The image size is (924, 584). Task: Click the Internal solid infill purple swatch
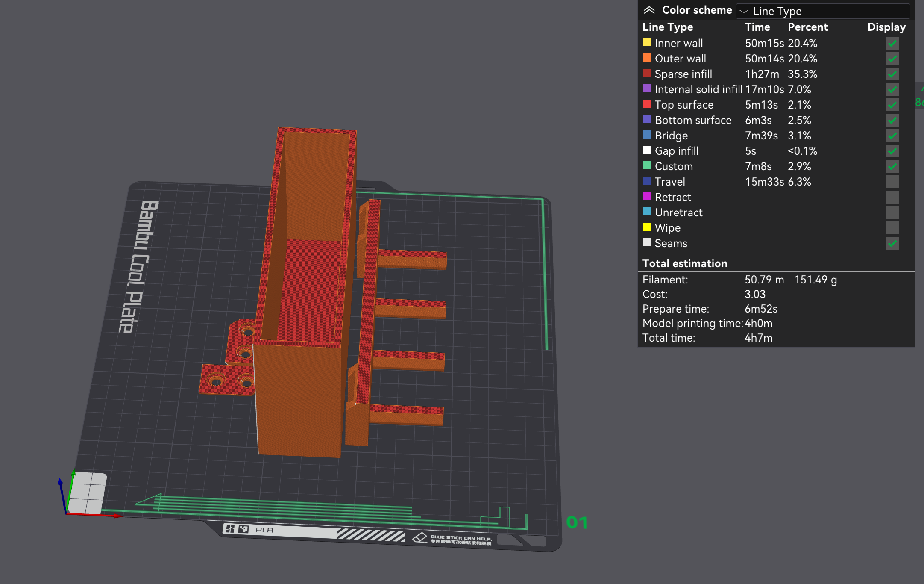(647, 88)
